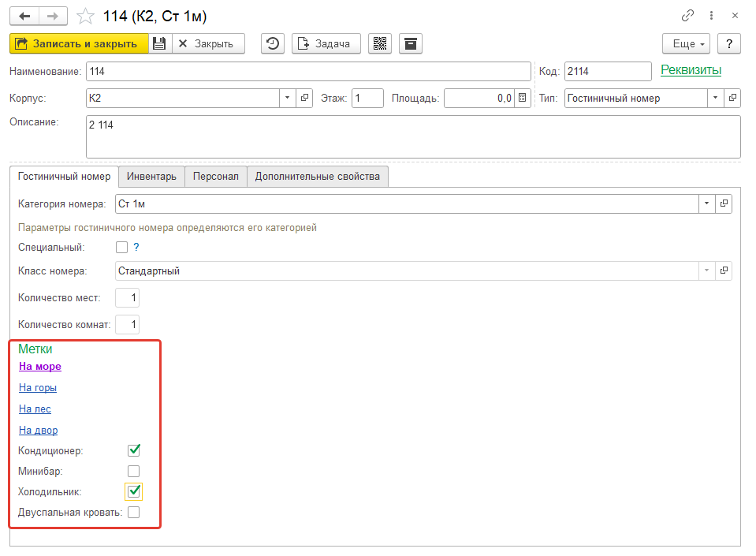Click Записать и закрыть button
The height and width of the screenshot is (556, 756).
(79, 43)
